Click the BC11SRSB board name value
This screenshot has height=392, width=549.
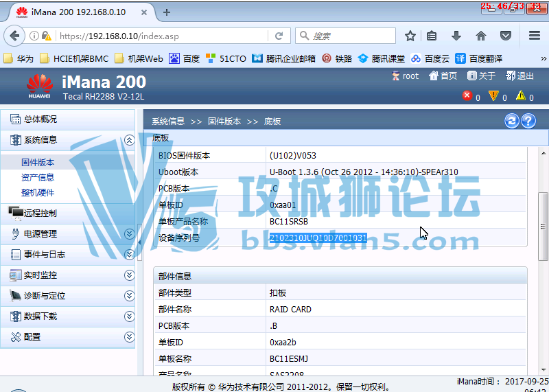tap(289, 221)
